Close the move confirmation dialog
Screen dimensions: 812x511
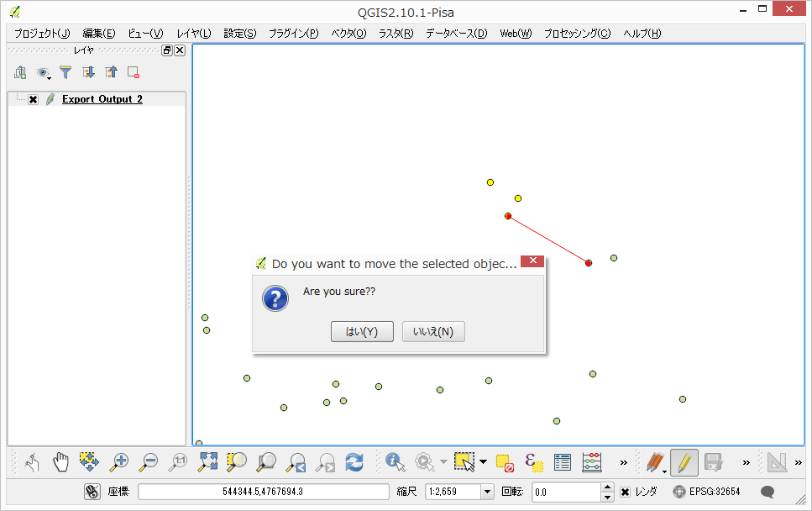point(532,261)
